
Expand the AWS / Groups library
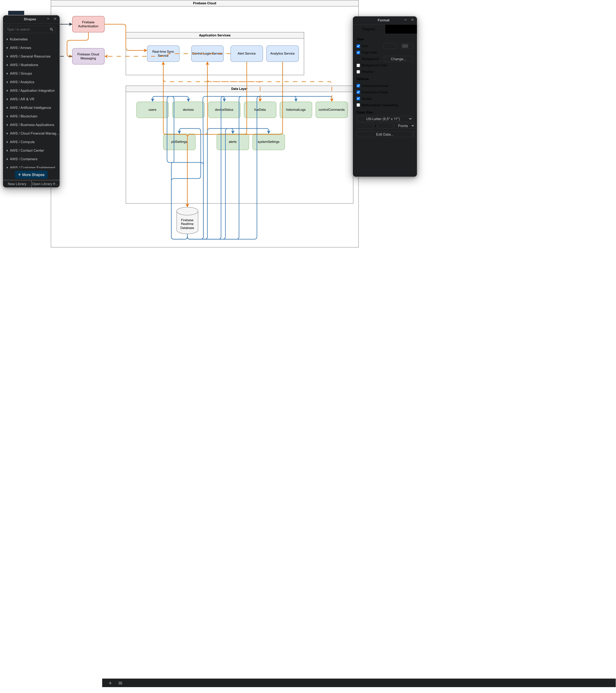[31, 74]
